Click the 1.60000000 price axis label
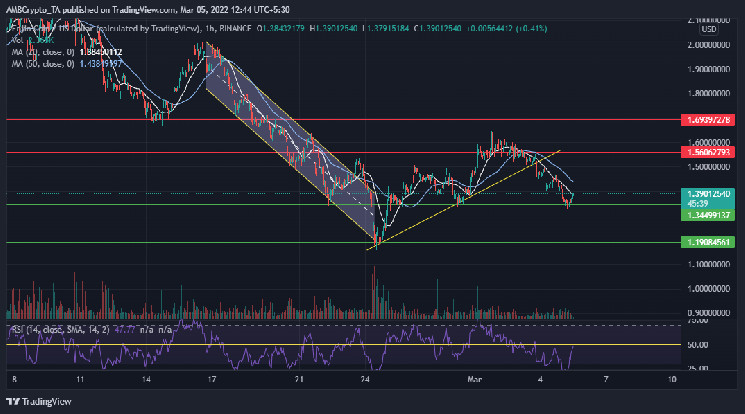The width and height of the screenshot is (745, 414). pos(708,143)
